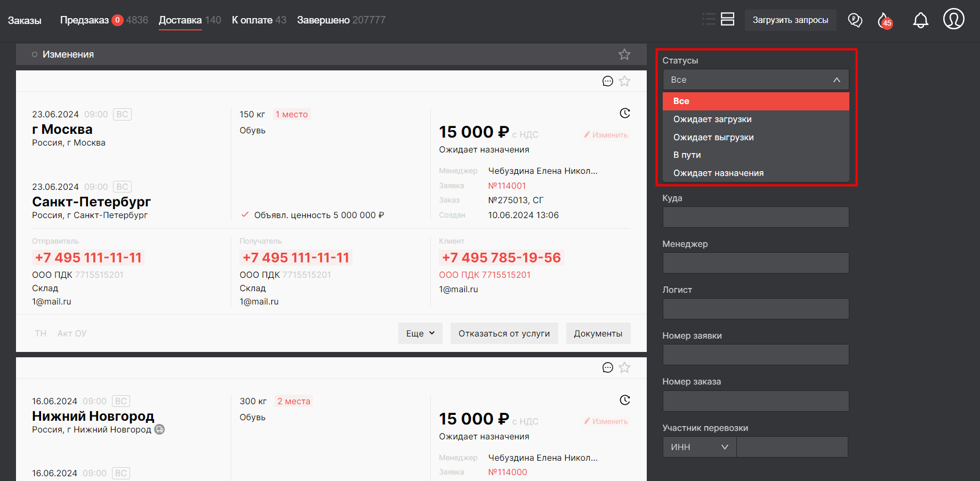Click manager name Чебуздина Елена in first order

coord(543,171)
